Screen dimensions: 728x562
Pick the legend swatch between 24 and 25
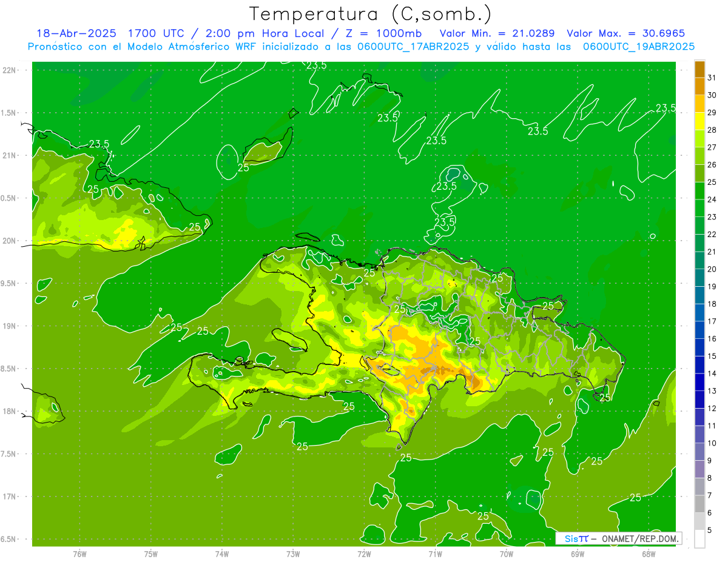[x=699, y=191]
